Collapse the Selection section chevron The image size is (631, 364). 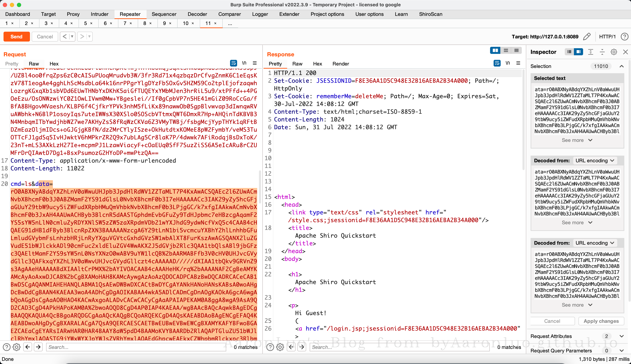[x=621, y=66]
